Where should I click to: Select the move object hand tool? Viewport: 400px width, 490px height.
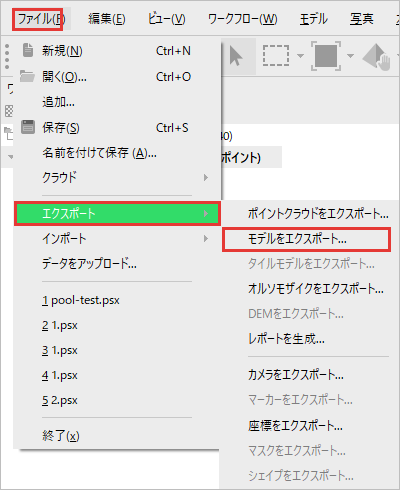[x=377, y=57]
